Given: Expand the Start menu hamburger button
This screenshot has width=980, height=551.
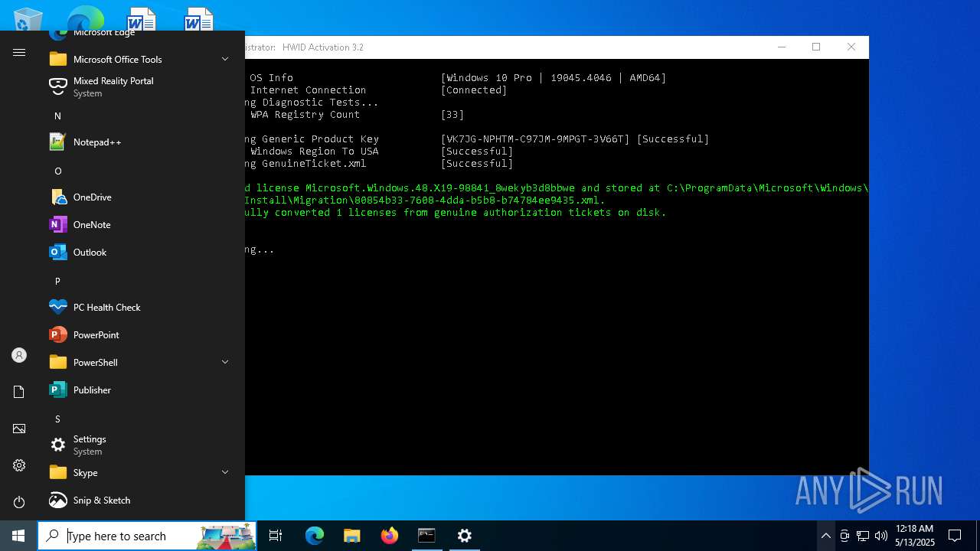Looking at the screenshot, I should [x=19, y=53].
